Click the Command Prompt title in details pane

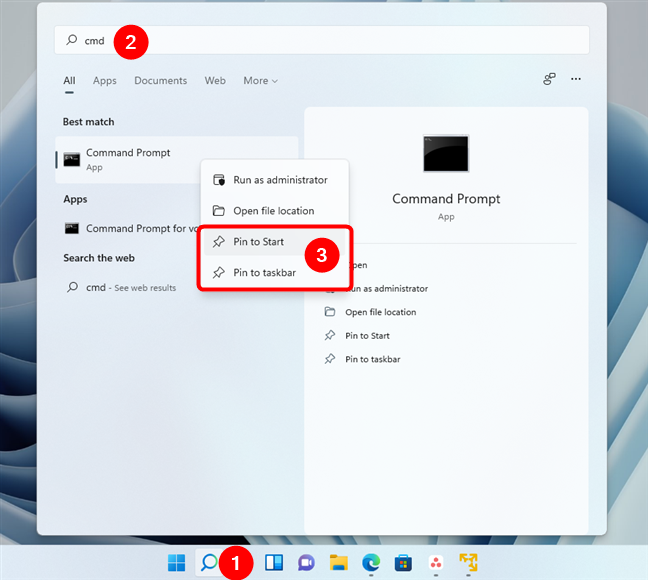[446, 199]
